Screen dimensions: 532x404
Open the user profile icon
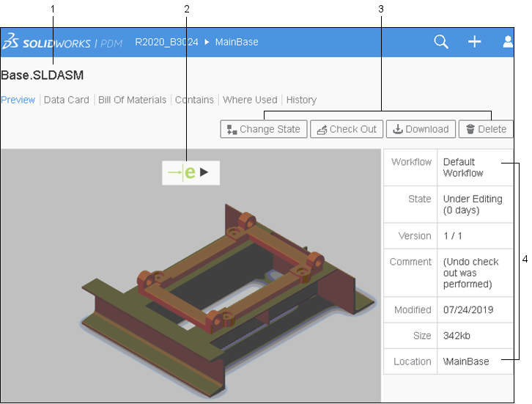click(x=508, y=42)
